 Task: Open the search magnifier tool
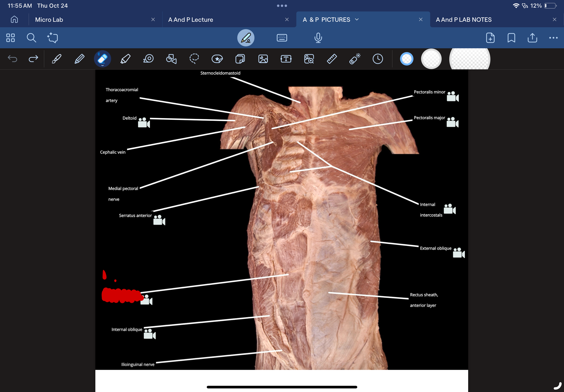coord(32,38)
